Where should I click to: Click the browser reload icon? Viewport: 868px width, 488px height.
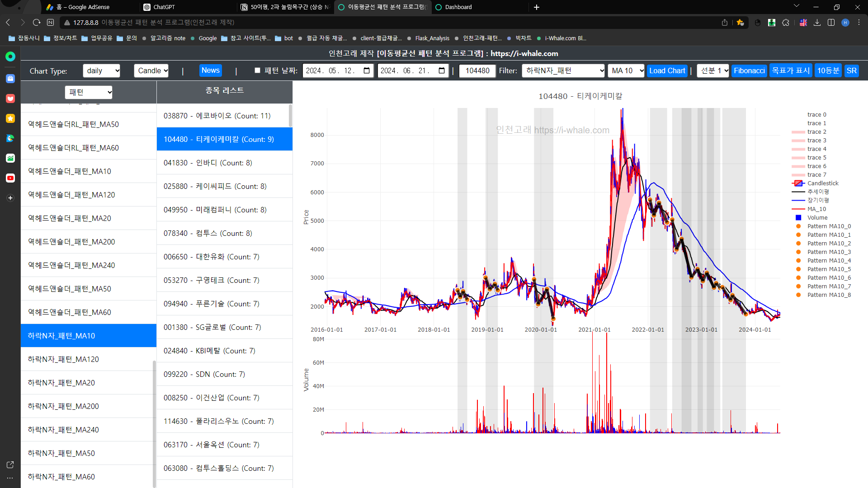(37, 22)
